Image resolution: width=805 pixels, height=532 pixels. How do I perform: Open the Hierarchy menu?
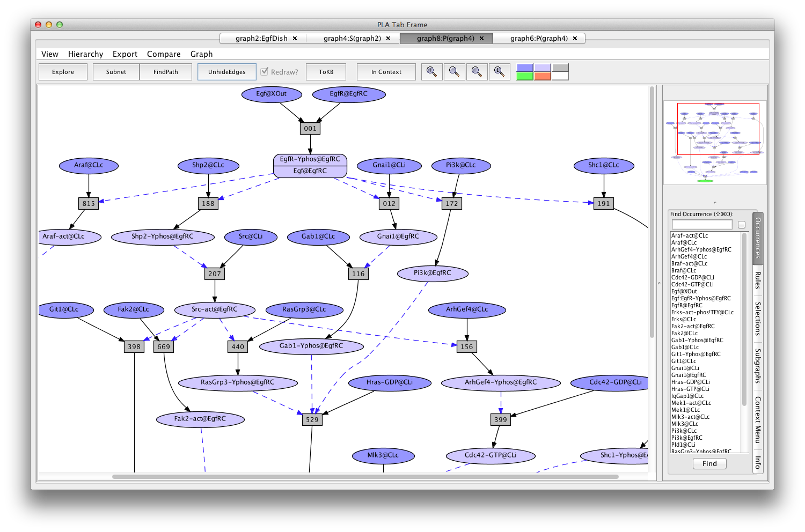(x=85, y=54)
